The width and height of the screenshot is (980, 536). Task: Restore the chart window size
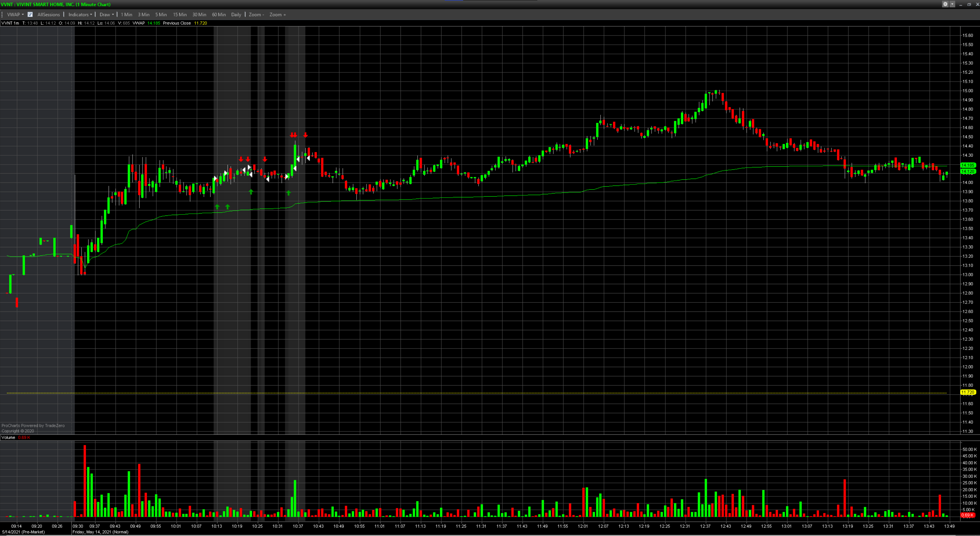pyautogui.click(x=969, y=4)
